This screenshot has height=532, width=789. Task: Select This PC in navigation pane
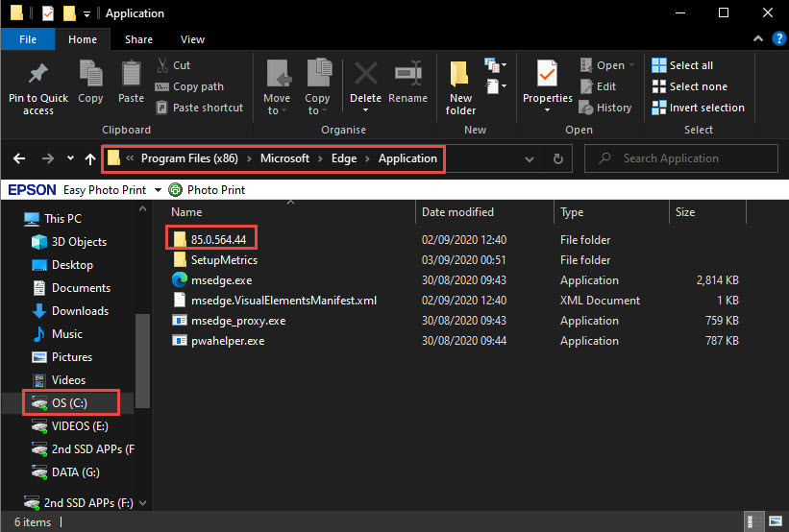click(52, 219)
